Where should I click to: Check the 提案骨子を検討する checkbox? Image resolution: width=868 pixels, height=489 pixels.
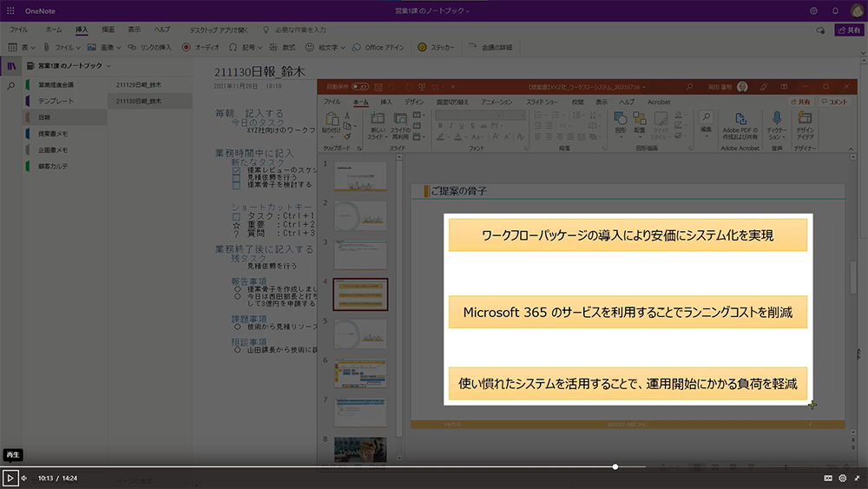236,185
